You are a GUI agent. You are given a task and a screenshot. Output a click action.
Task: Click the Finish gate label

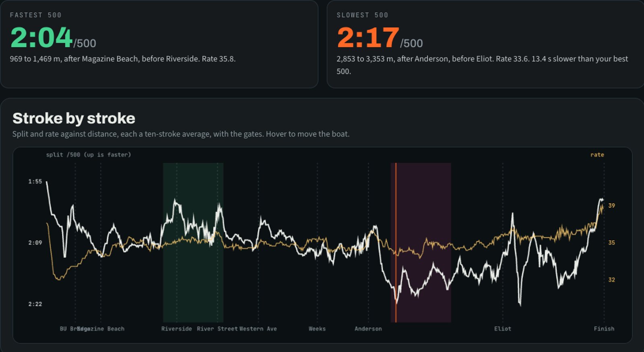[x=604, y=329]
